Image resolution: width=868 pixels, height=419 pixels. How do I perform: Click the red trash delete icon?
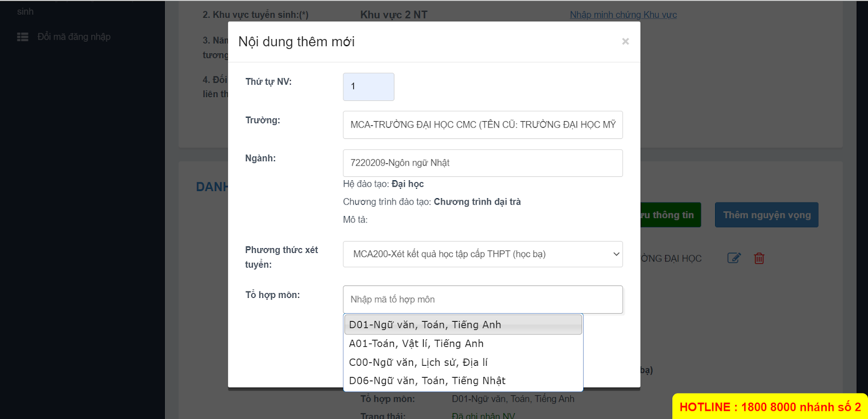759,258
